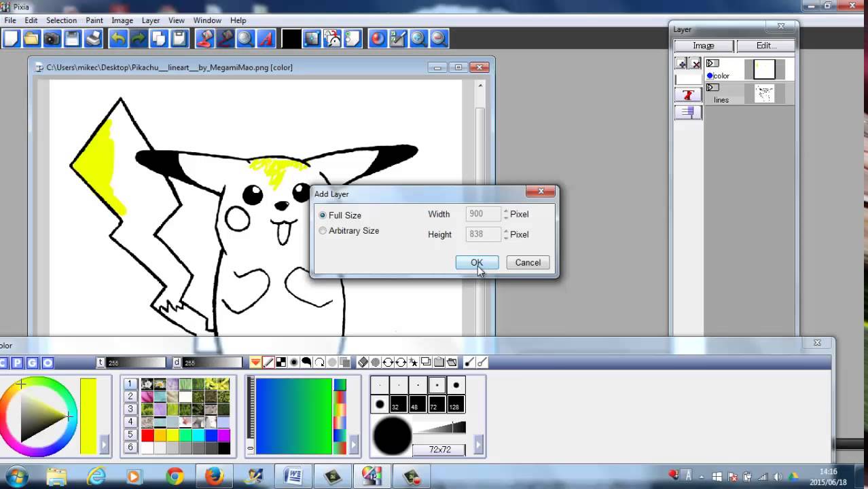Click the delete layer red X icon
The image size is (868, 489).
point(695,64)
